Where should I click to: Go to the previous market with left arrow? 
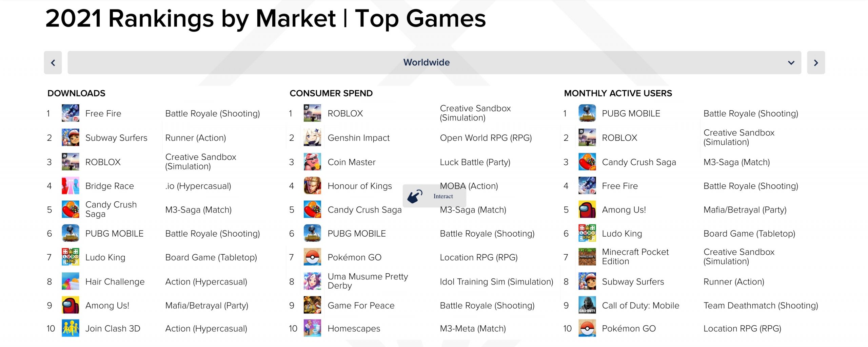click(x=53, y=62)
